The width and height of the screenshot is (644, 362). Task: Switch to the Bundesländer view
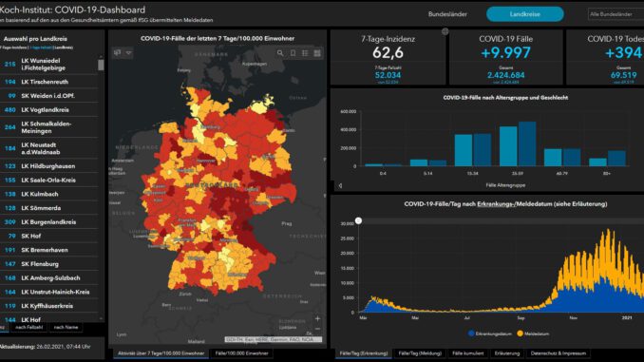click(447, 14)
